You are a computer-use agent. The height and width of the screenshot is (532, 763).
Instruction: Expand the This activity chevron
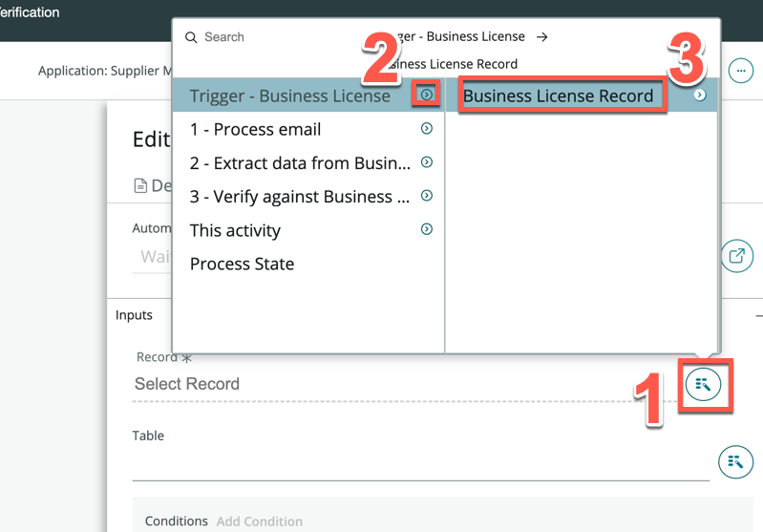427,229
